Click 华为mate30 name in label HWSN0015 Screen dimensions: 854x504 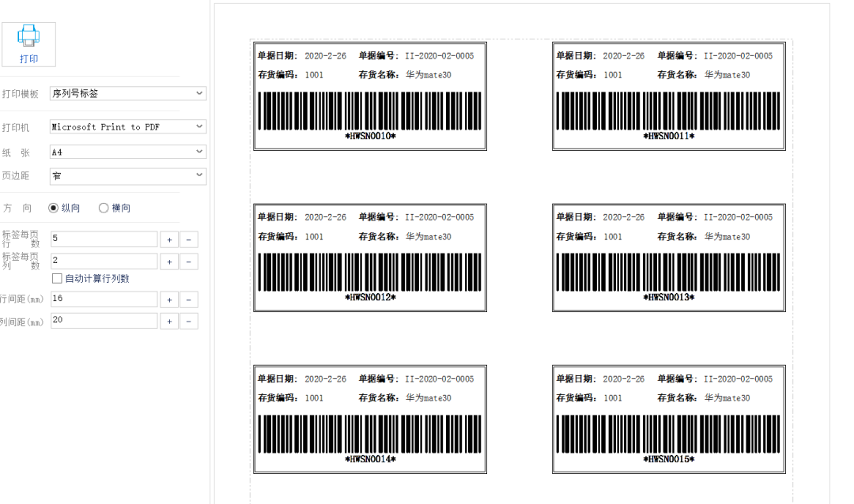click(727, 398)
